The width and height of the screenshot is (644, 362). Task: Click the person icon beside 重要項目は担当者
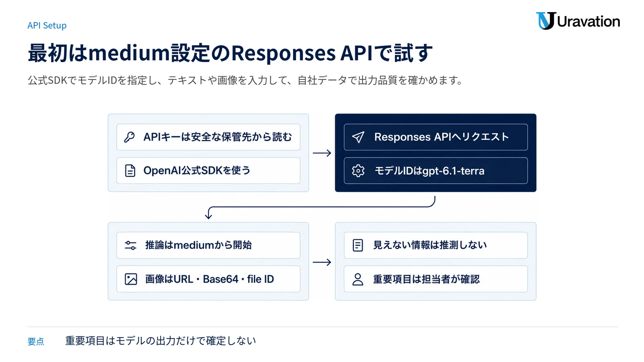click(358, 279)
